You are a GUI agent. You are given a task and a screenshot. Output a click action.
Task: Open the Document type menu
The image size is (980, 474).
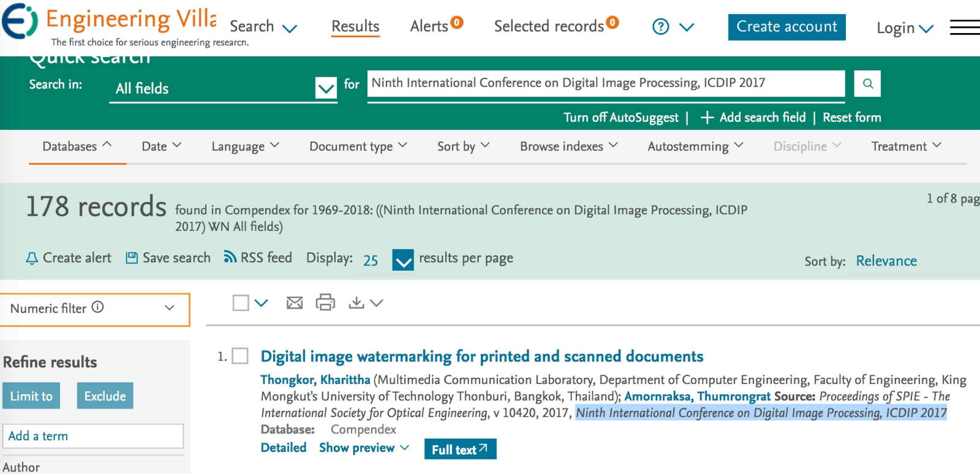(358, 146)
